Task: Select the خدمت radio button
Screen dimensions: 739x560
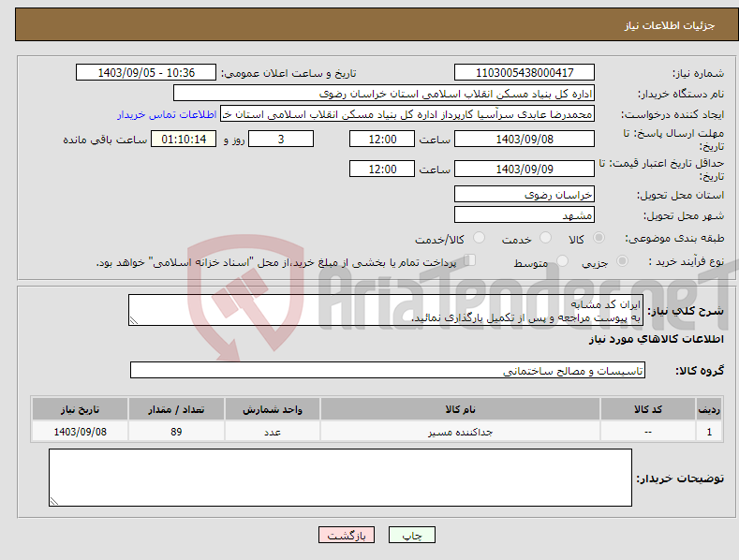Action: (545, 238)
